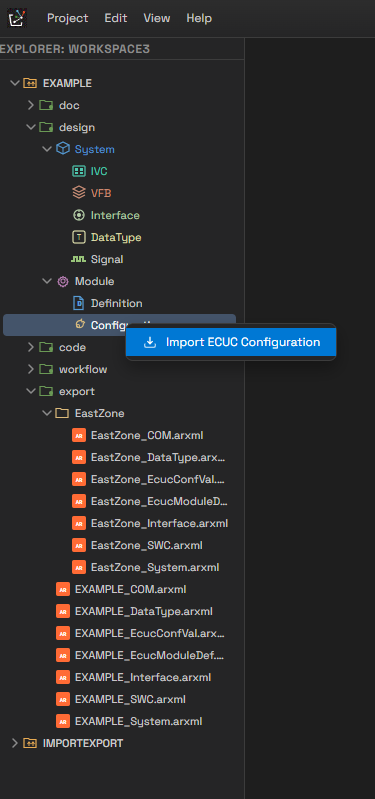Select the highlighted Configuration tree row
This screenshot has width=375, height=799.
click(x=119, y=325)
